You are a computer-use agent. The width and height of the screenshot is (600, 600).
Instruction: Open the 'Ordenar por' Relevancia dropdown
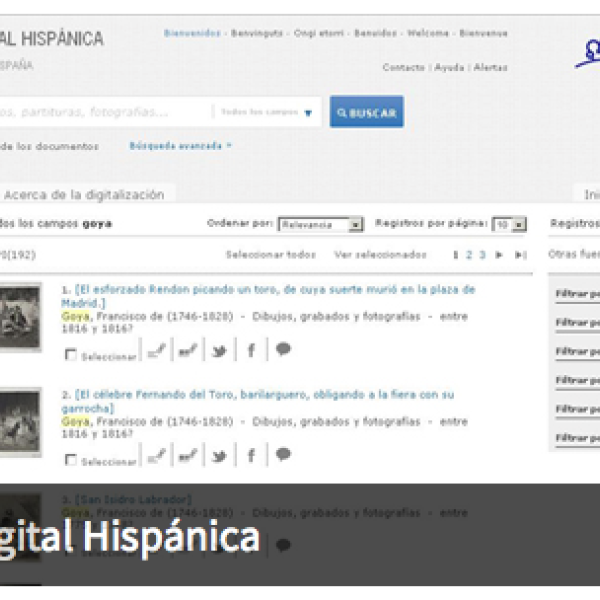coord(321,225)
